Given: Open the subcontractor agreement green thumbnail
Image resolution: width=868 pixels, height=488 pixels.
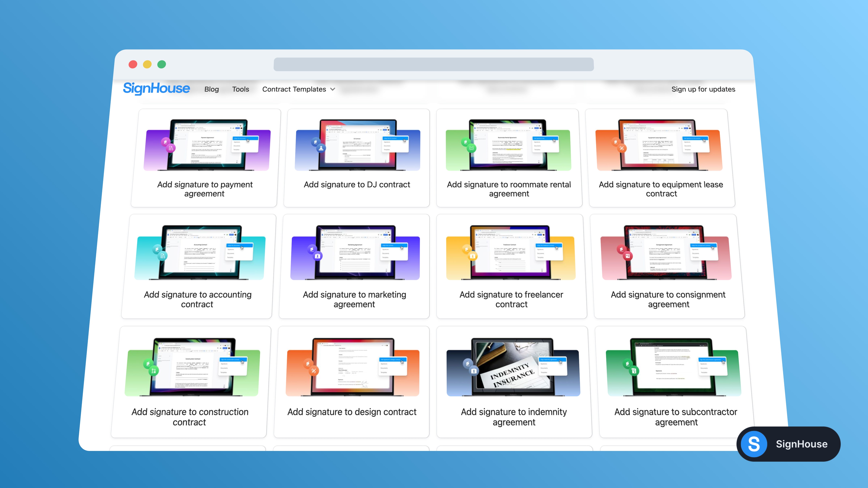Looking at the screenshot, I should [x=673, y=367].
